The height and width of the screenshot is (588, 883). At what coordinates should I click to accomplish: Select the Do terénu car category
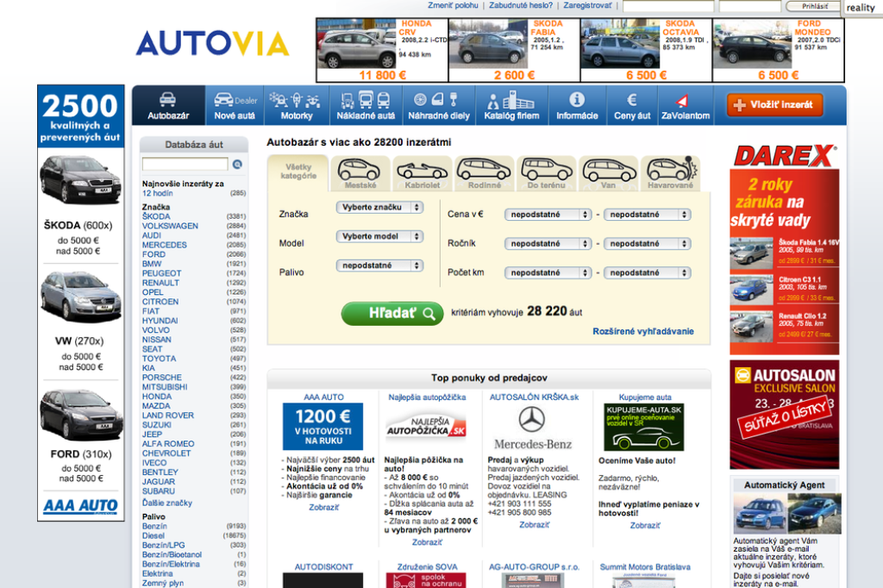coord(546,173)
